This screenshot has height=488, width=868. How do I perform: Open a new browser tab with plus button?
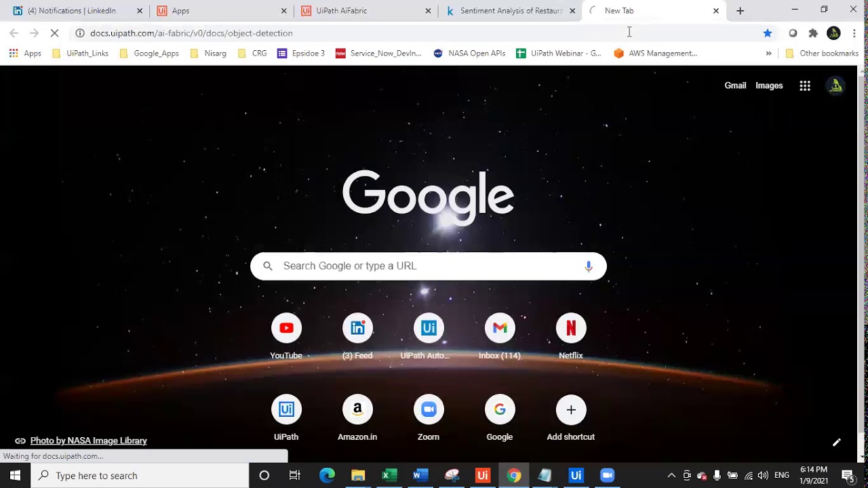click(x=740, y=11)
